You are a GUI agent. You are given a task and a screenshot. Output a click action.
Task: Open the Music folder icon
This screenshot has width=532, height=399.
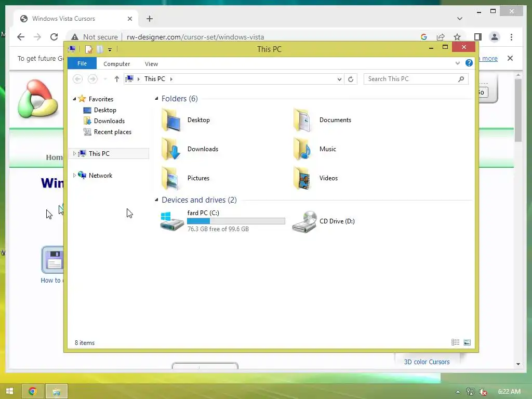pos(302,149)
